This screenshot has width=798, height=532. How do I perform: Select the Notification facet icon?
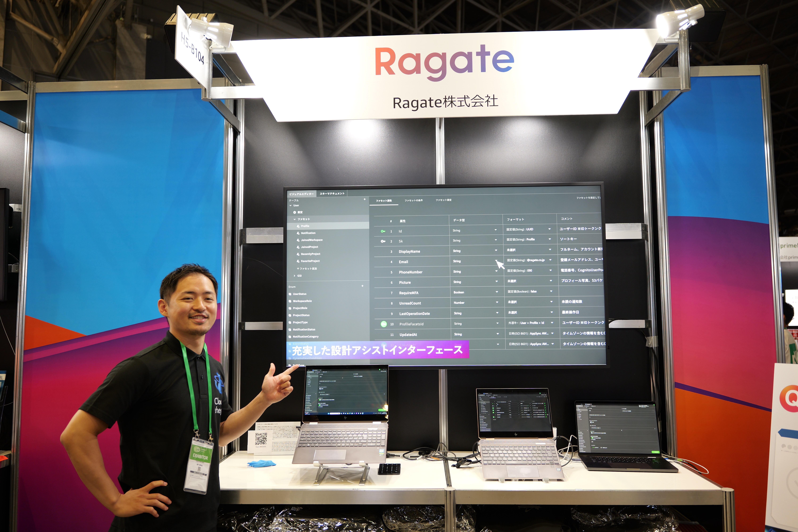298,233
